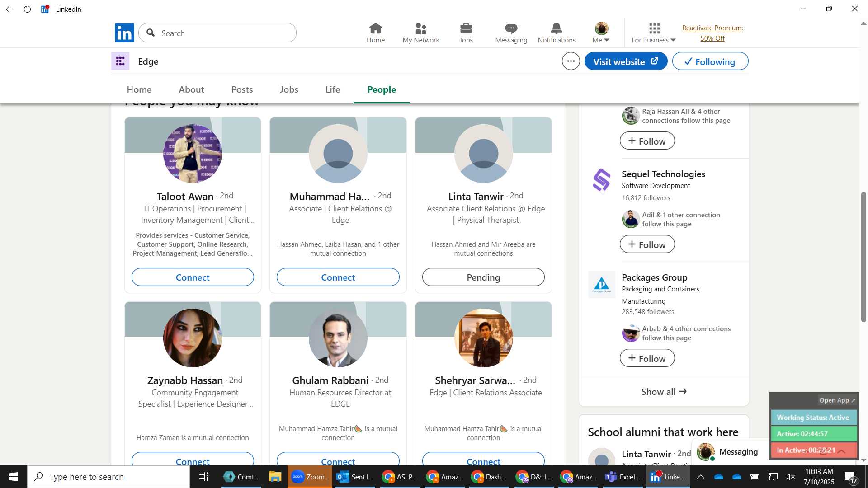Open Ghulam Rabbani's name link

[330, 380]
